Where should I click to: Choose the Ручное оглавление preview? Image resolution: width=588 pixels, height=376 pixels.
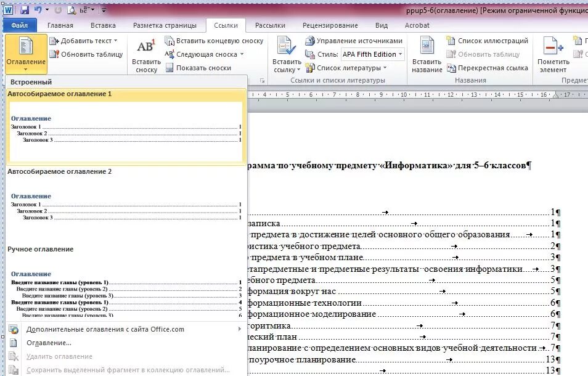point(126,281)
